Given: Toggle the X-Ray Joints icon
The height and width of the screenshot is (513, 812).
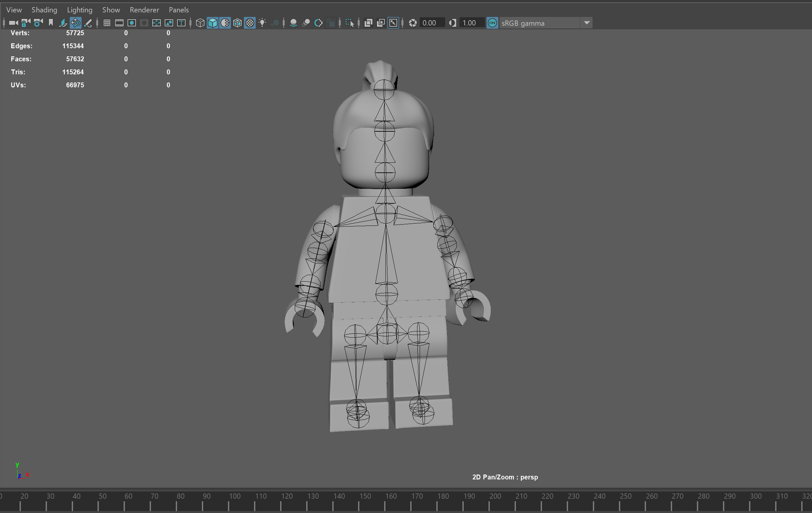Looking at the screenshot, I should tap(394, 23).
